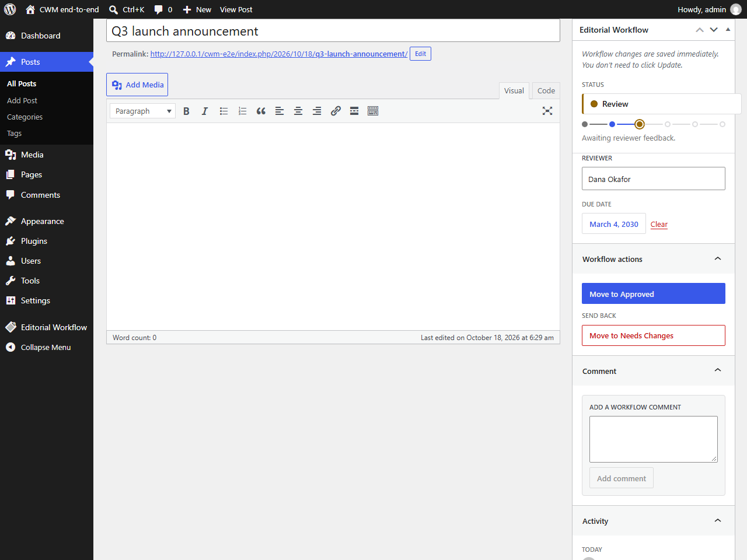Click Add comment button
This screenshot has width=747, height=560.
pyautogui.click(x=622, y=478)
